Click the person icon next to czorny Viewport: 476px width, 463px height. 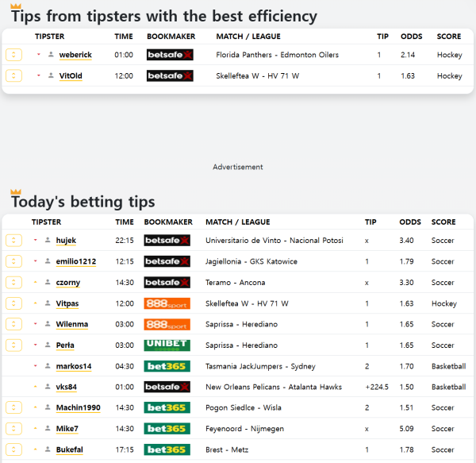click(48, 283)
